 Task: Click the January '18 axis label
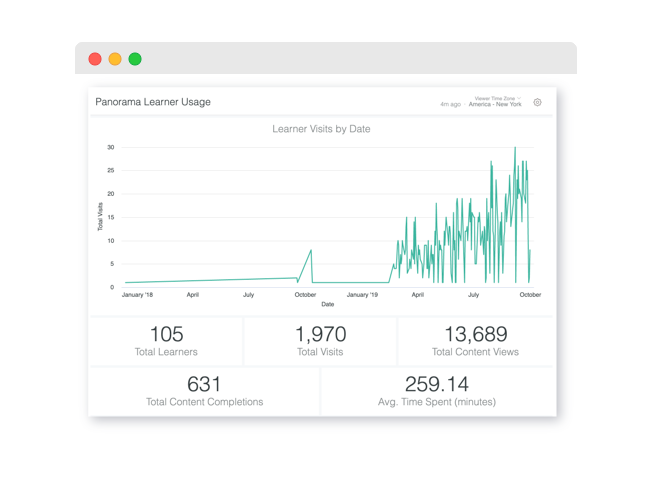click(137, 295)
